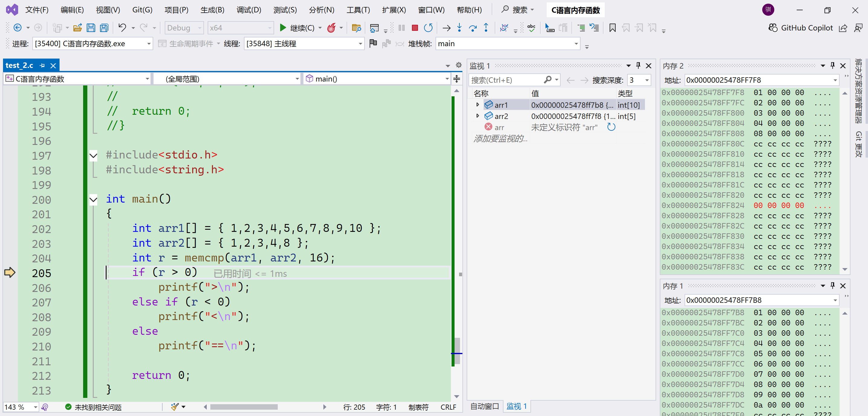Screen dimensions: 868x416
Task: Toggle pin on test_2.c tab
Action: click(x=42, y=66)
